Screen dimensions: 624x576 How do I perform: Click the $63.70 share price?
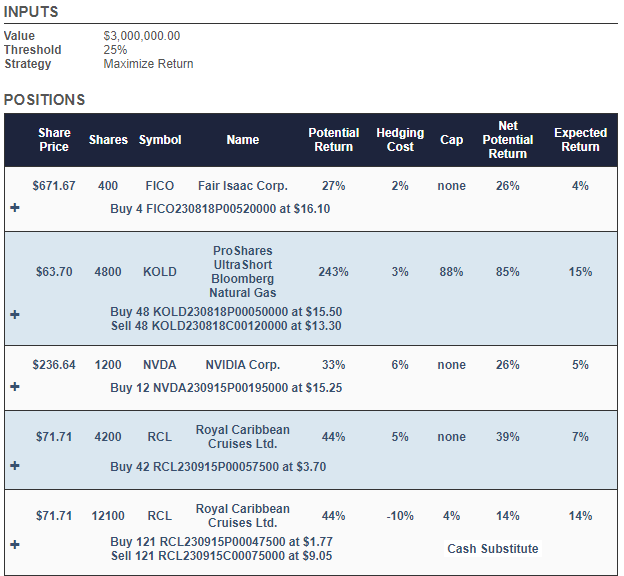[54, 272]
